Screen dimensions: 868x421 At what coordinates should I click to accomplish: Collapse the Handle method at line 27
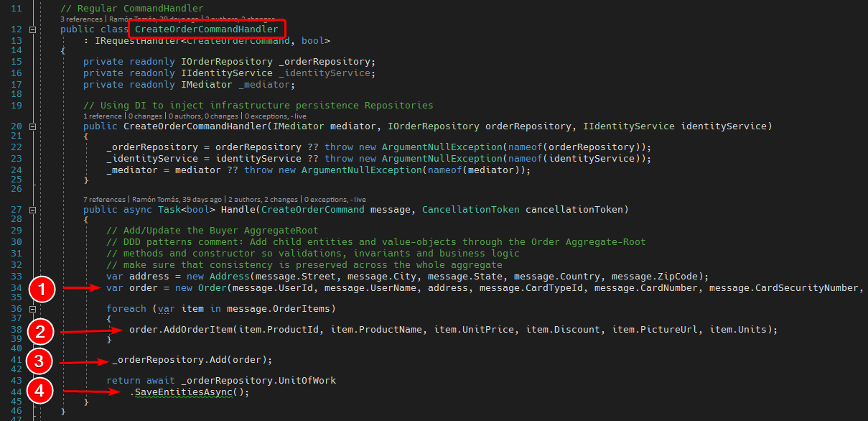[x=32, y=210]
